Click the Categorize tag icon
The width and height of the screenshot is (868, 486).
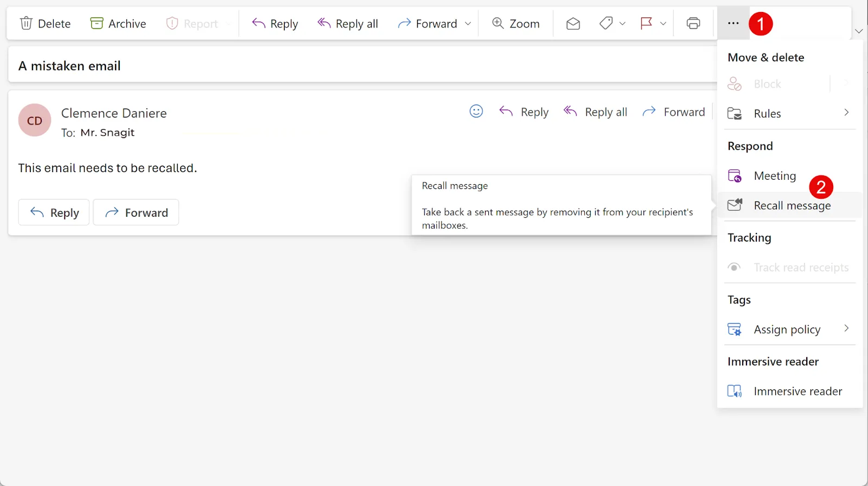pos(606,23)
